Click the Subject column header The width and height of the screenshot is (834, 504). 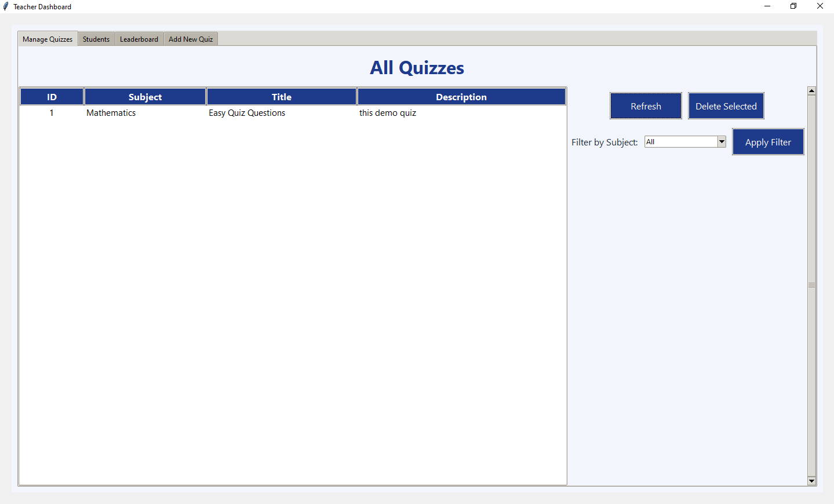pyautogui.click(x=144, y=96)
